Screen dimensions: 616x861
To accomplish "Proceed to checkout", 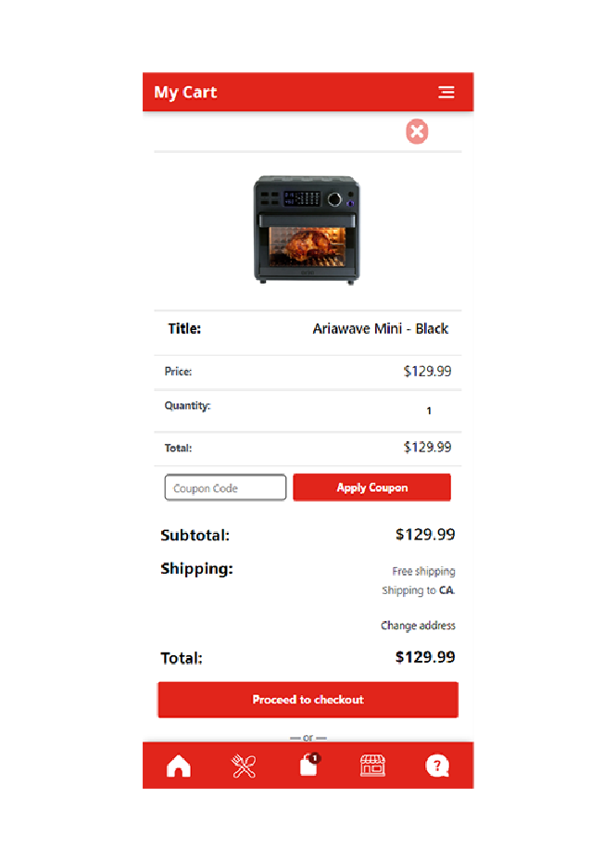I will (308, 700).
